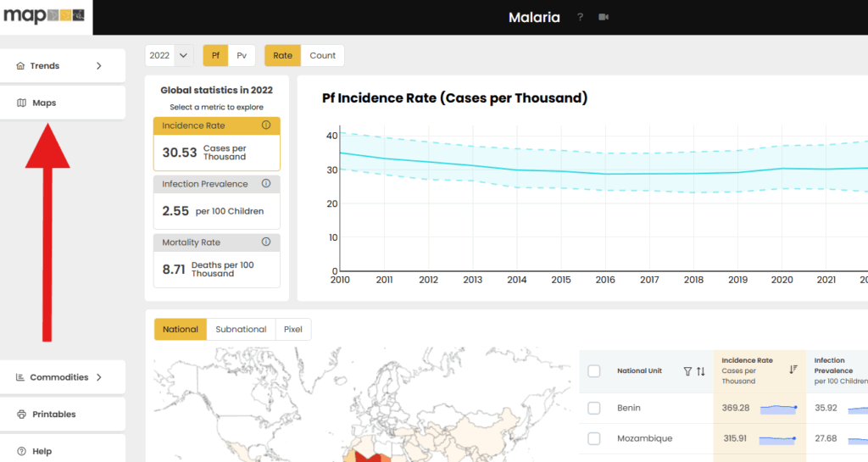Click the Incidence Rate info icon
Image resolution: width=868 pixels, height=462 pixels.
[266, 125]
